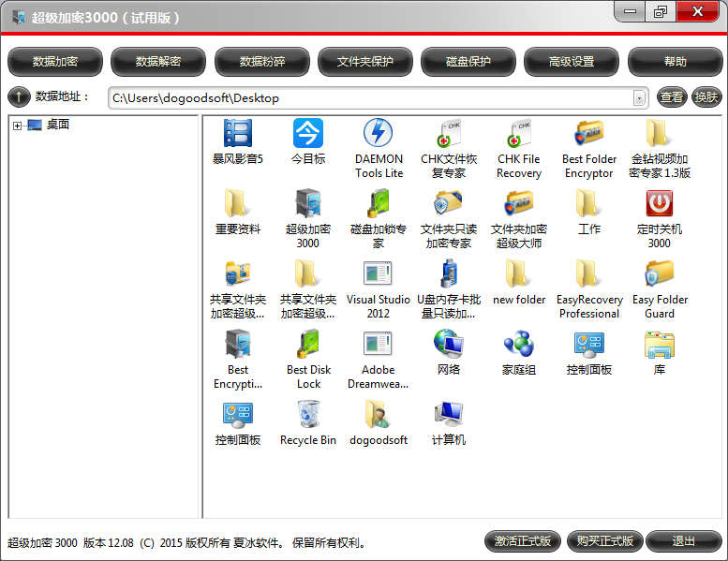
Task: Select the 磁盘加锁专家 icon
Action: pos(378,204)
